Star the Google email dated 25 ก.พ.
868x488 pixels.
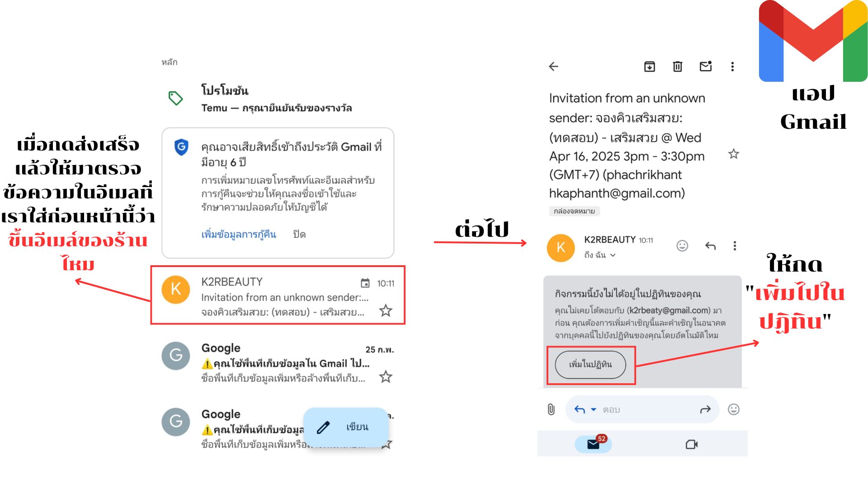coord(386,377)
